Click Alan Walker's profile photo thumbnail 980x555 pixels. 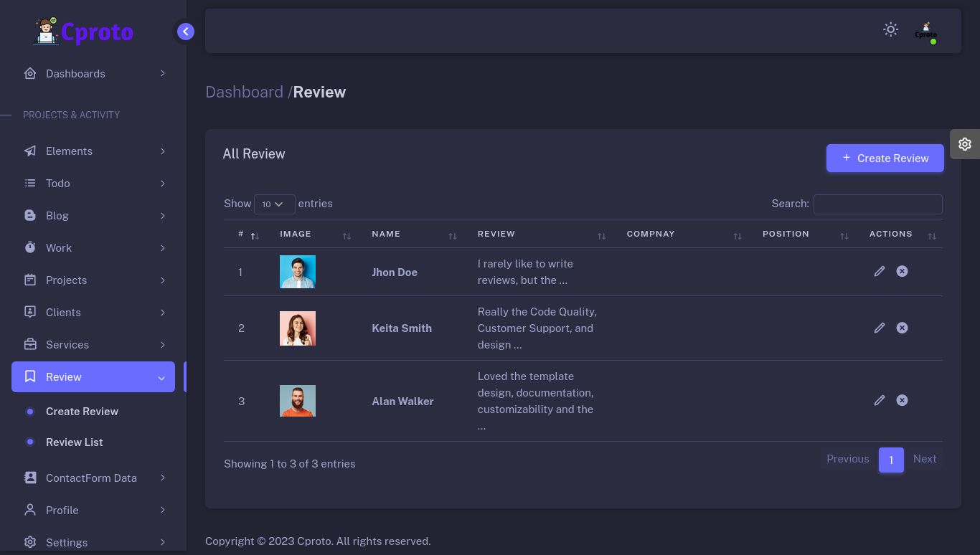tap(298, 401)
